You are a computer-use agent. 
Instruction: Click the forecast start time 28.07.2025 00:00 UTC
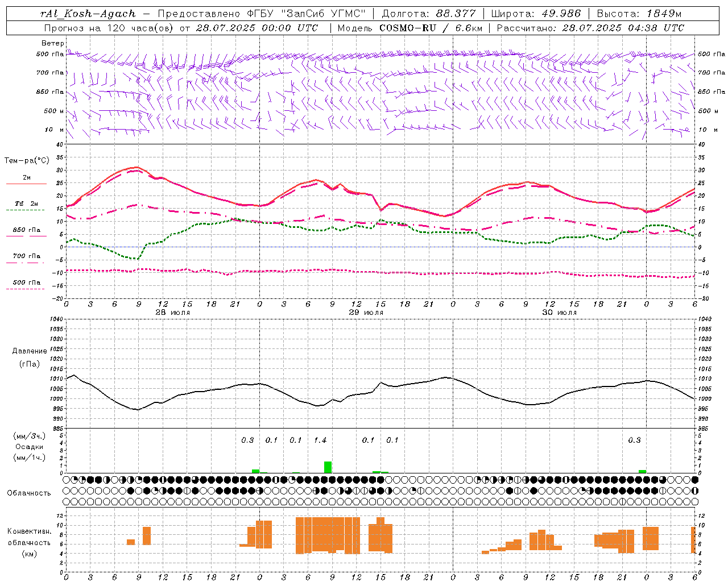(x=257, y=28)
